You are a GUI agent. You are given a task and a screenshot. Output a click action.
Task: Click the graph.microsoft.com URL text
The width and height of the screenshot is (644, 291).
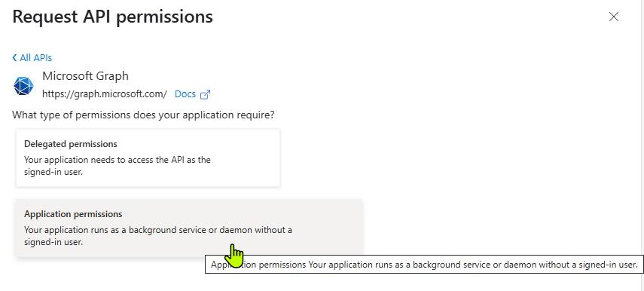pyautogui.click(x=105, y=94)
